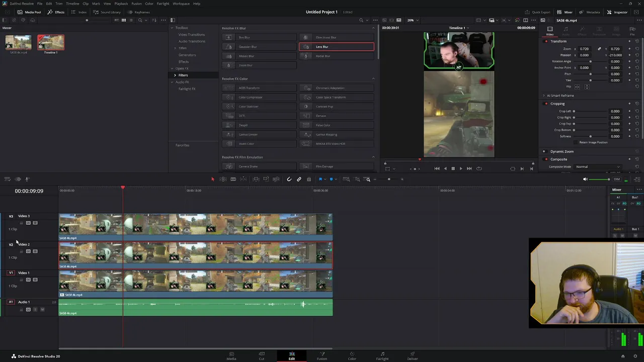Select the Directional Blur effect
Screen dimensions: 644x362
(336, 37)
